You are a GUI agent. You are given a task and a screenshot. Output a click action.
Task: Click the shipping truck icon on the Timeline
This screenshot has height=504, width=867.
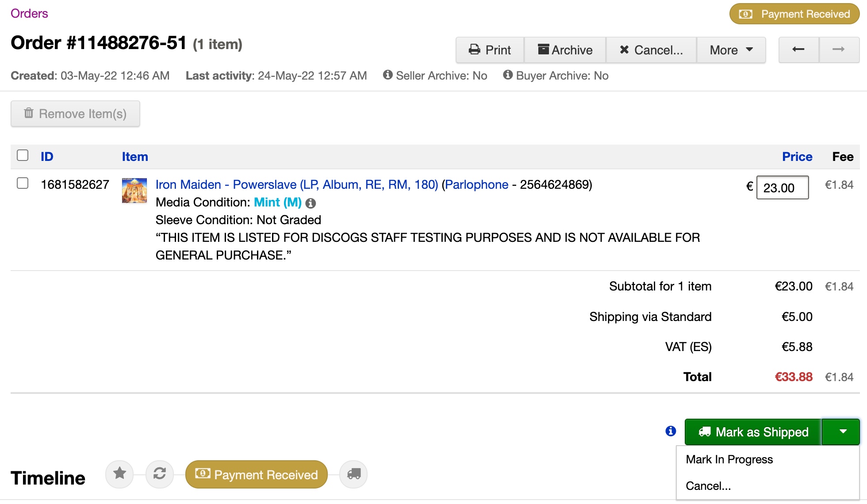pos(353,474)
